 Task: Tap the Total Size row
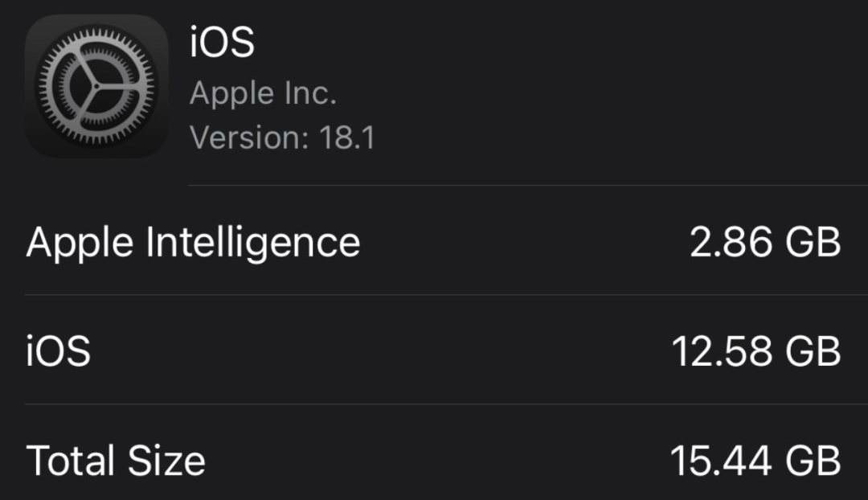(434, 461)
